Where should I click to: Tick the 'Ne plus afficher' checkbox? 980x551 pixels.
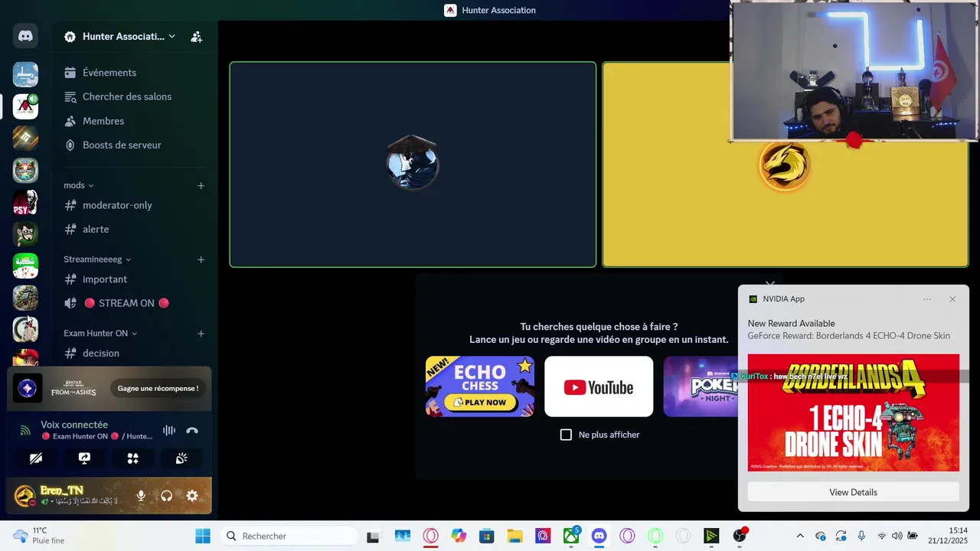pyautogui.click(x=566, y=435)
